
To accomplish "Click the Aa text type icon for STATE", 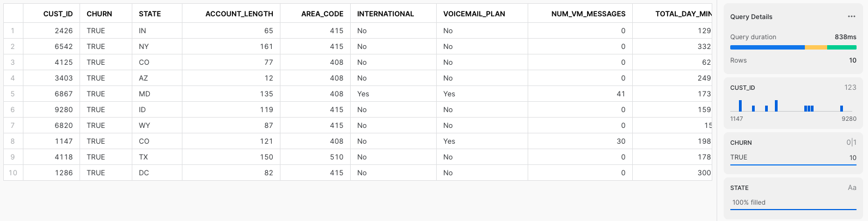I will click(x=852, y=188).
